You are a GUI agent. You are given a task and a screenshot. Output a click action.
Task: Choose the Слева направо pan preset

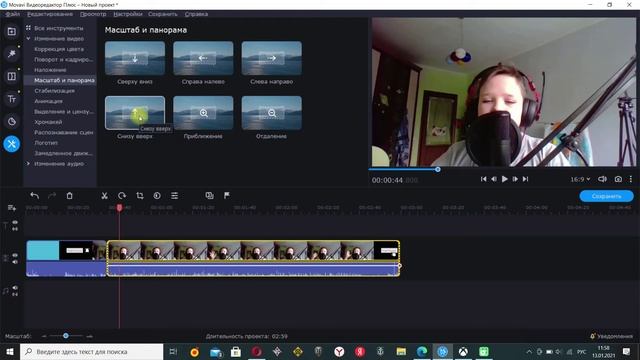click(x=271, y=58)
